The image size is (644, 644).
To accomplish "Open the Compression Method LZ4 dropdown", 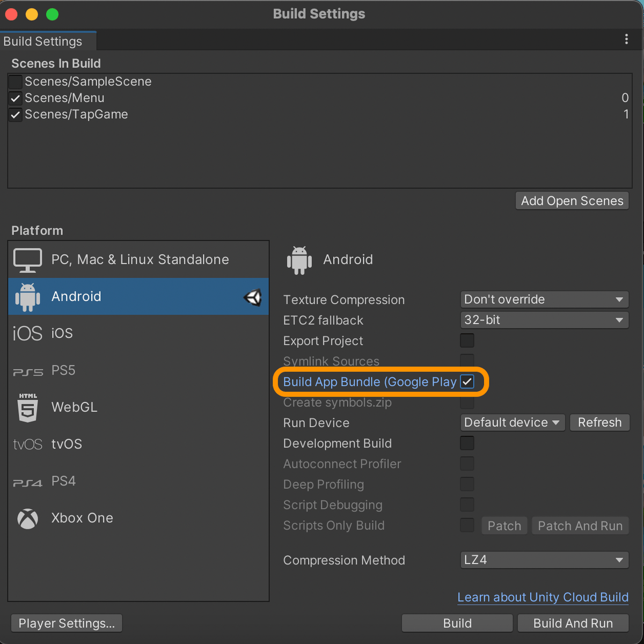I will point(544,560).
